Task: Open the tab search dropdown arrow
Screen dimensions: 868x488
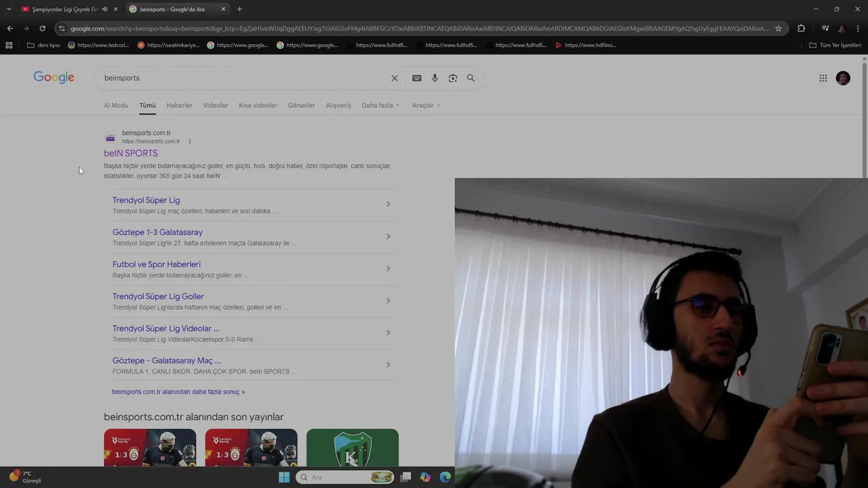Action: coord(9,9)
